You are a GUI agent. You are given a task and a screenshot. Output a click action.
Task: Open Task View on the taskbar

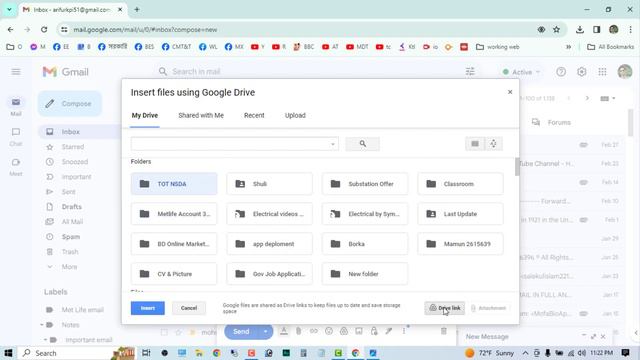tap(146, 353)
